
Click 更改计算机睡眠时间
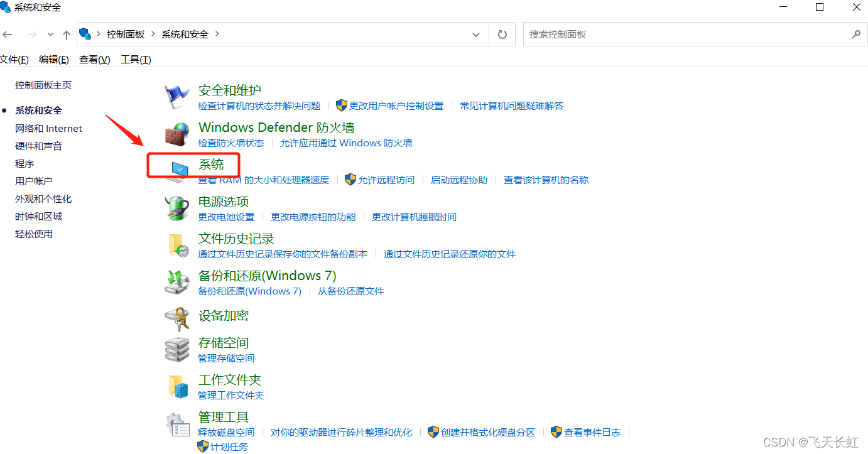(x=414, y=217)
